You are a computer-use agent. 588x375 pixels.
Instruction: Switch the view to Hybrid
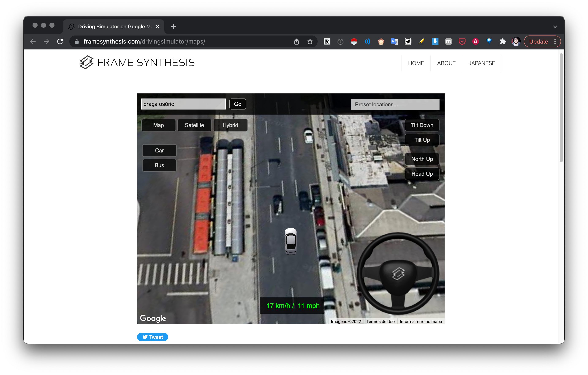230,125
